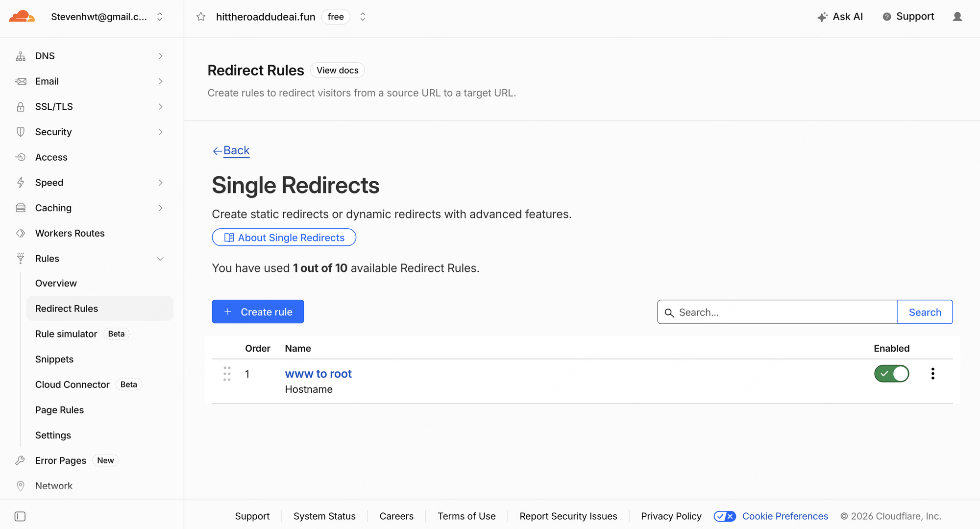
Task: Open Cookie Preferences link
Action: click(x=785, y=516)
